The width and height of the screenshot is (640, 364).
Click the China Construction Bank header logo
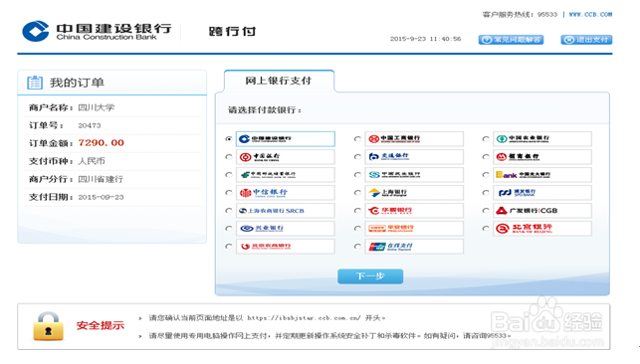(97, 31)
